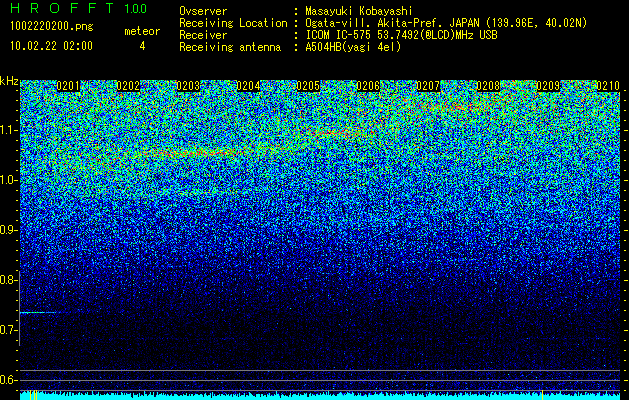Click the A504HB yagi antenna text

(353, 47)
